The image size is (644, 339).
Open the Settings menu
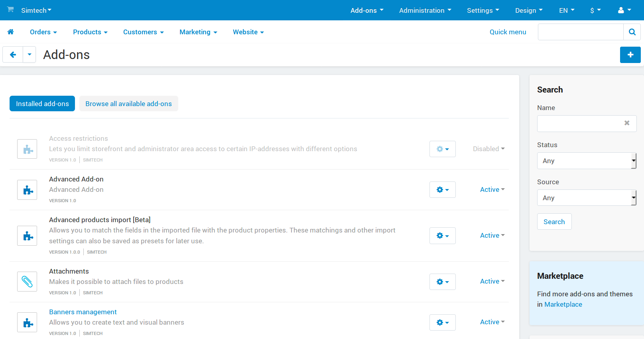483,10
